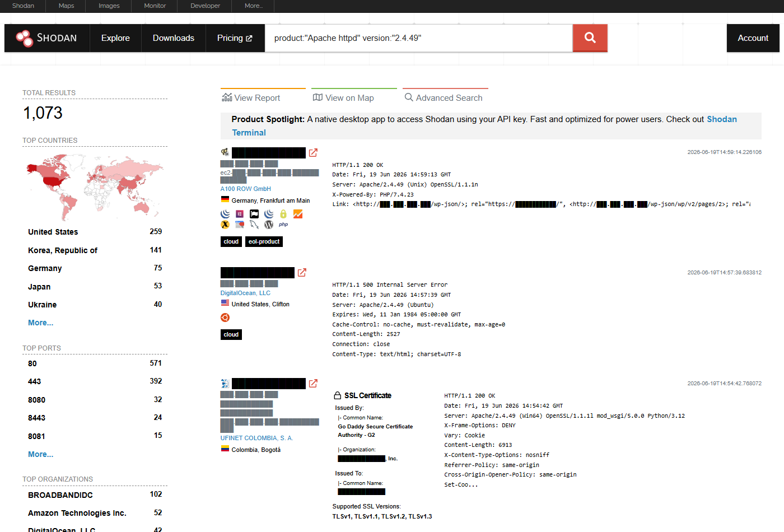Open UFINET COLOMBIA, S. A. link
The image size is (784, 532).
click(256, 438)
